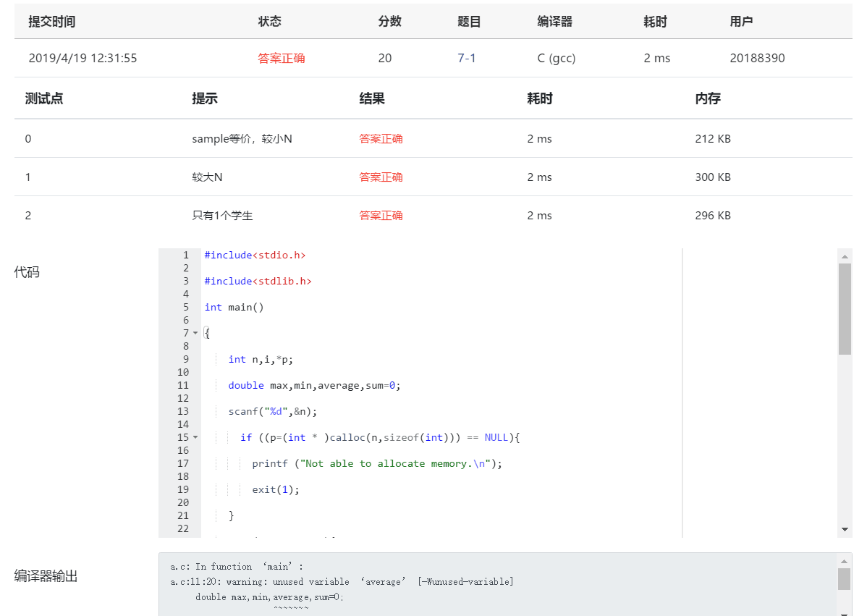Click the 编译器 column header
This screenshot has height=616, width=867.
click(554, 22)
